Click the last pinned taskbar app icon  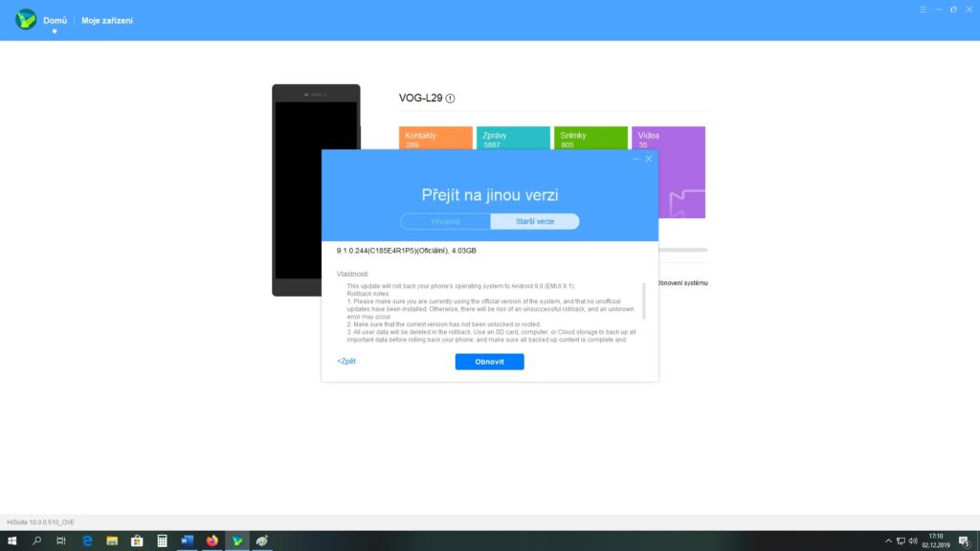click(x=262, y=541)
